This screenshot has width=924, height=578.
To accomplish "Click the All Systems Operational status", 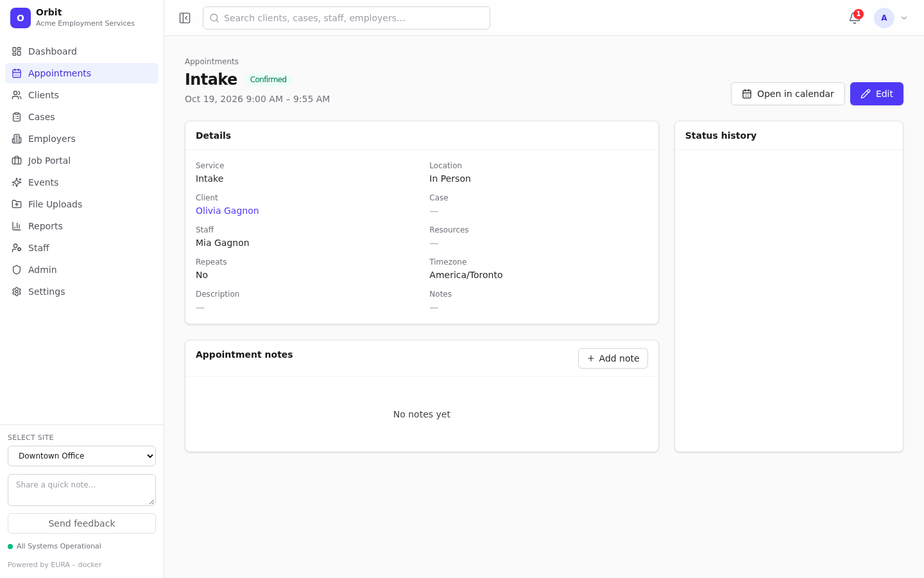I will 55,547.
